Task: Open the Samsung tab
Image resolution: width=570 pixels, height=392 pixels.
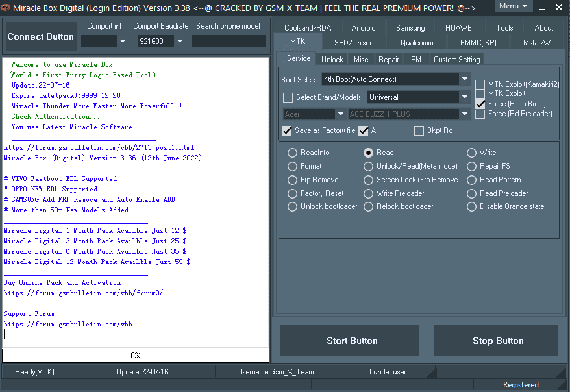Action: click(410, 28)
